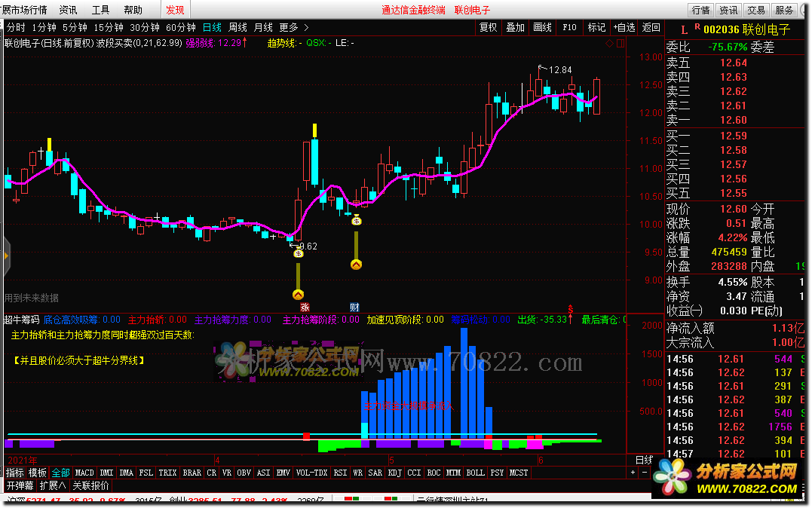Click the red R icon beside 002036

[697, 27]
